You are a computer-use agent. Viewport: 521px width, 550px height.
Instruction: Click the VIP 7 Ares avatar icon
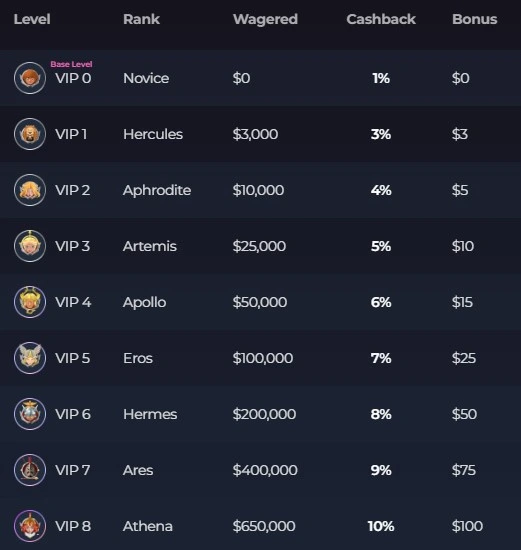click(30, 470)
